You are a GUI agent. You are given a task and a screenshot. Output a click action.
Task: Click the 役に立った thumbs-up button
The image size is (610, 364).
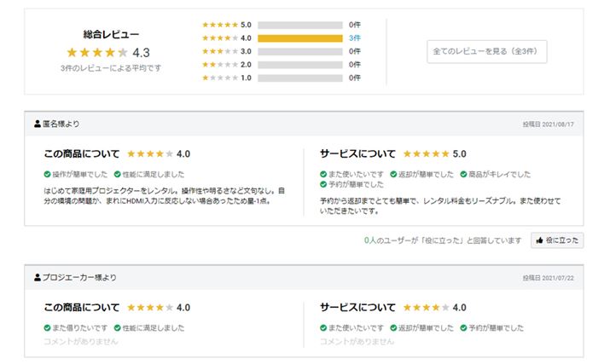tap(557, 240)
